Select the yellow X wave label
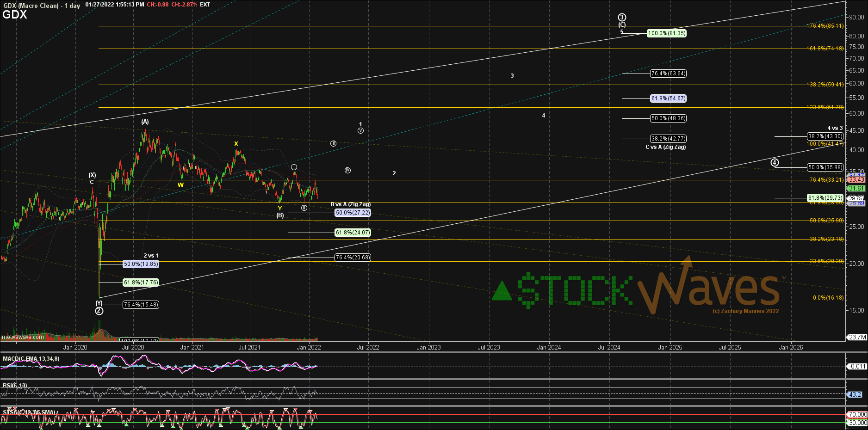Image resolution: width=868 pixels, height=430 pixels. (236, 144)
